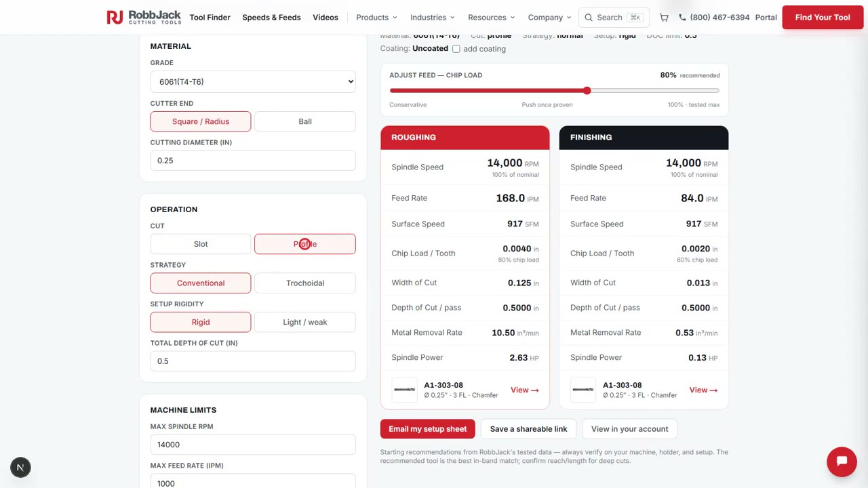Select Square / Radius cutter end
The image size is (868, 488).
tap(201, 121)
